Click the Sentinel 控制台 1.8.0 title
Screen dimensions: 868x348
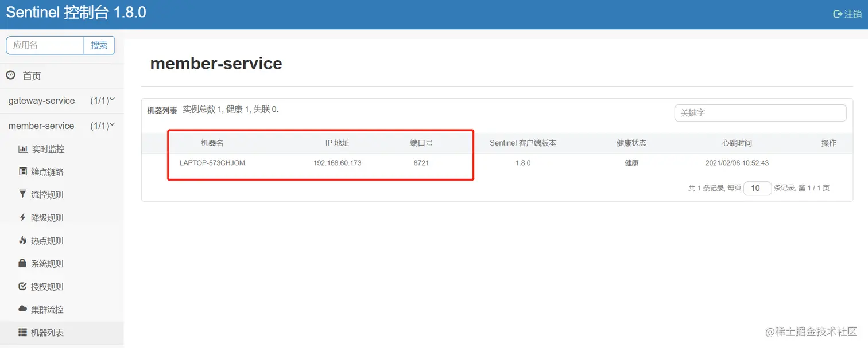[x=76, y=12]
